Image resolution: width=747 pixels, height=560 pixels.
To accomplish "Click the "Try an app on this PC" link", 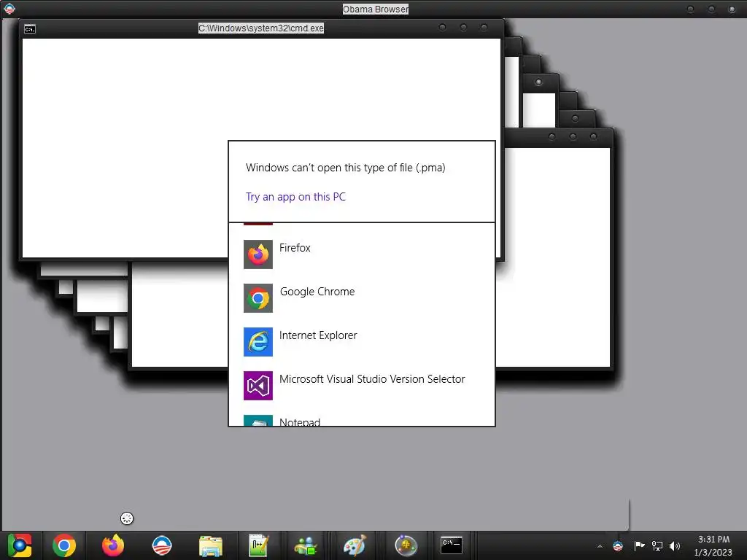I will (x=295, y=197).
